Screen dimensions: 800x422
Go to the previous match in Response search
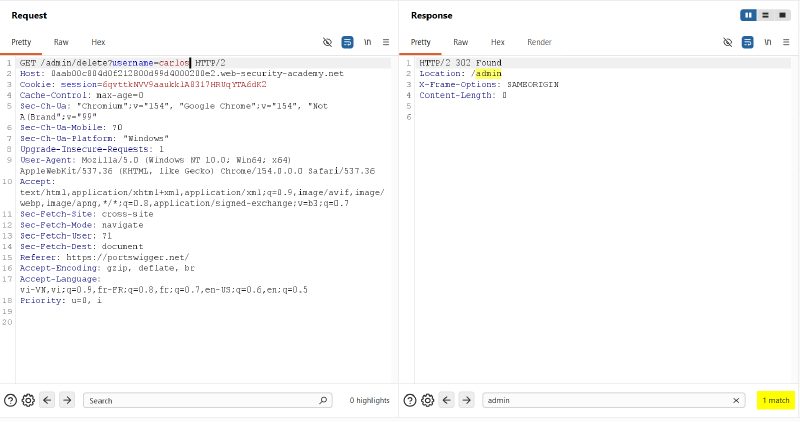447,401
